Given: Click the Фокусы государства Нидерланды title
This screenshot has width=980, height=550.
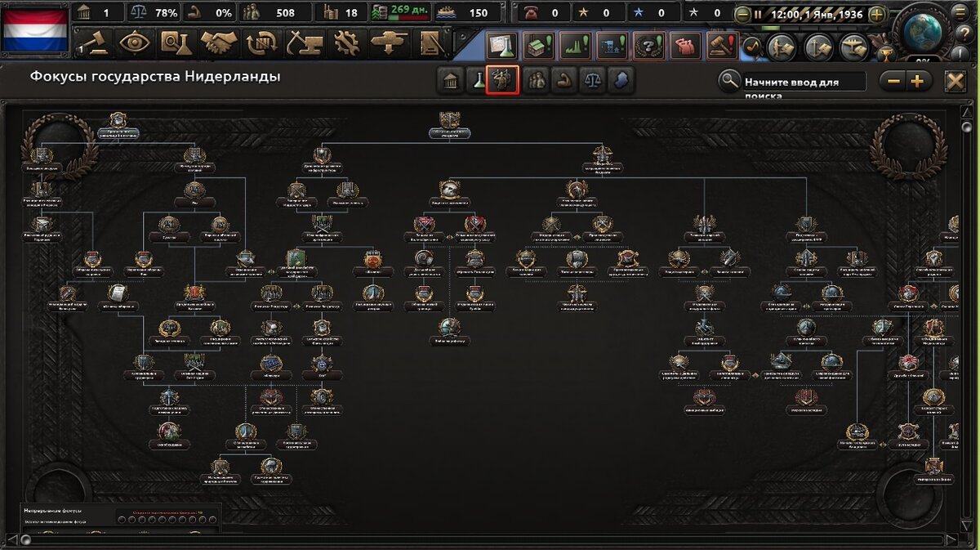Looking at the screenshot, I should tap(155, 77).
